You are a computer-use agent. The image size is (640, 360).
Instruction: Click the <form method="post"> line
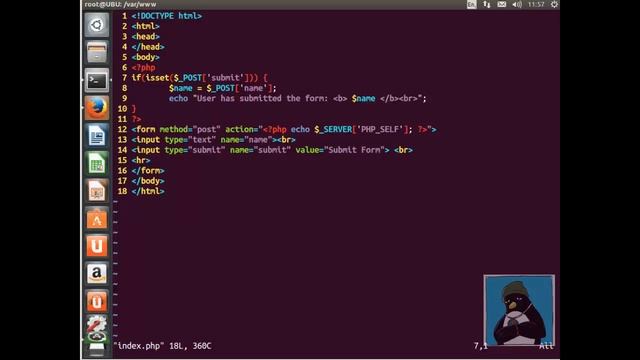pyautogui.click(x=284, y=129)
